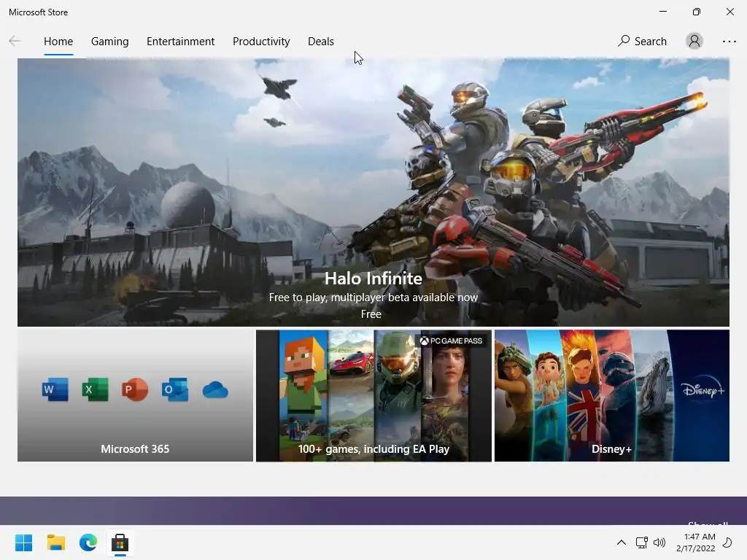
Task: Click the PC Game Pass badge
Action: 451,341
